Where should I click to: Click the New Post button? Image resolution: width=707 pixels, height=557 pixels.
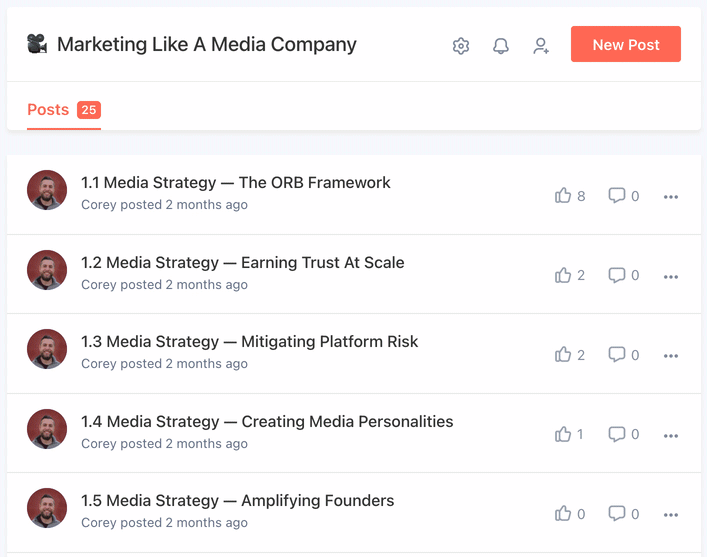pyautogui.click(x=626, y=45)
